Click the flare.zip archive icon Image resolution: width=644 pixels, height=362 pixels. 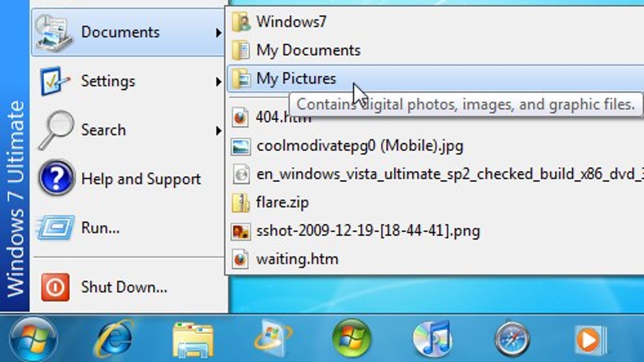pyautogui.click(x=241, y=203)
